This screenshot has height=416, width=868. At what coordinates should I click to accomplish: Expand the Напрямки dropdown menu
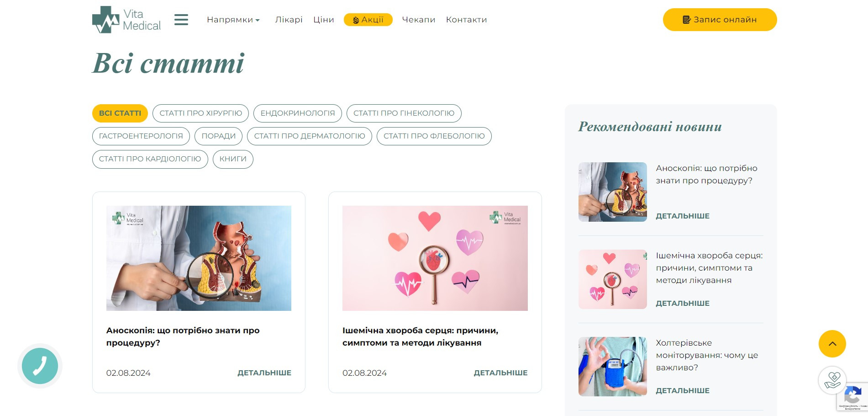233,20
